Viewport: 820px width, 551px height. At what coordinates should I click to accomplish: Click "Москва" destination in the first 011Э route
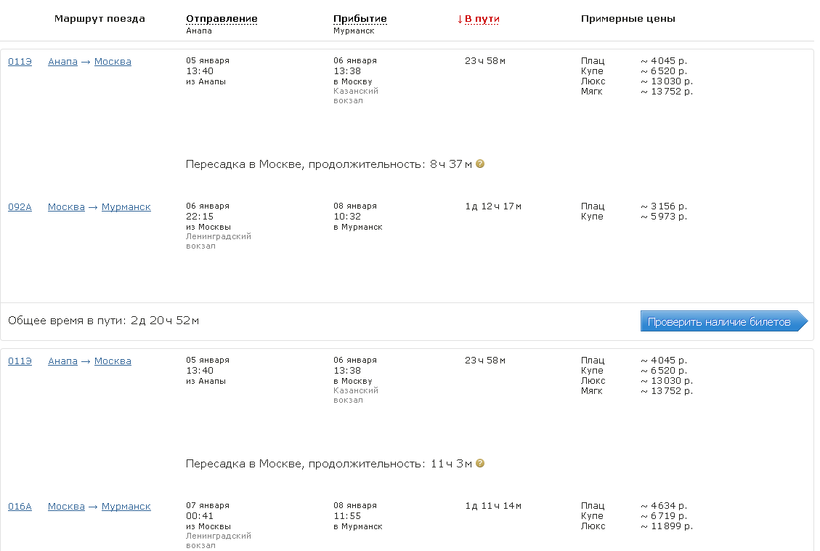click(x=112, y=62)
